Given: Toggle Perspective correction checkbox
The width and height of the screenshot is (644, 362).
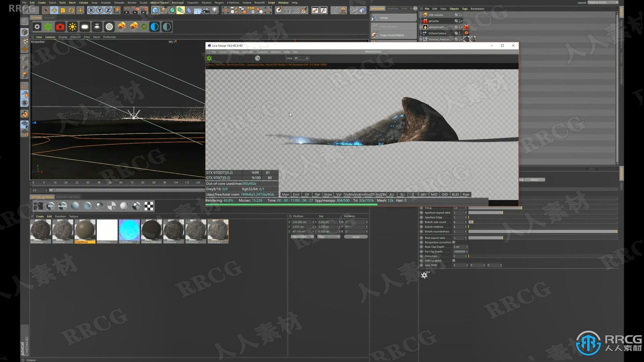Looking at the screenshot, I should pos(454,242).
